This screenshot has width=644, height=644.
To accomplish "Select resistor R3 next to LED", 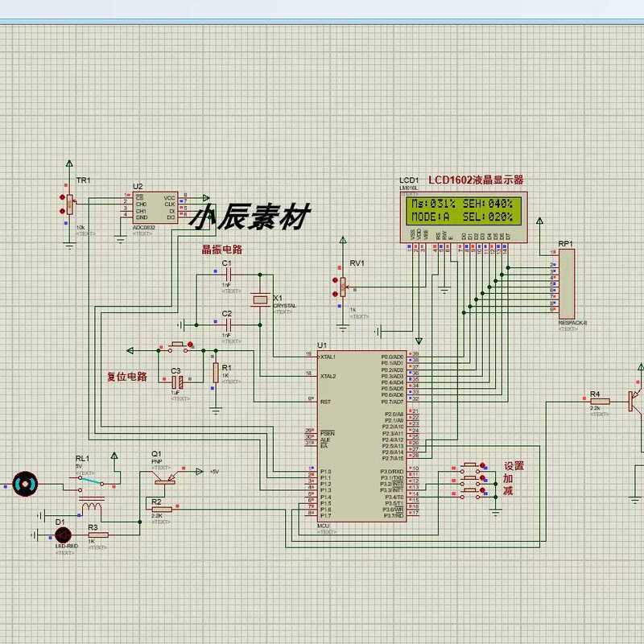I will (x=98, y=535).
